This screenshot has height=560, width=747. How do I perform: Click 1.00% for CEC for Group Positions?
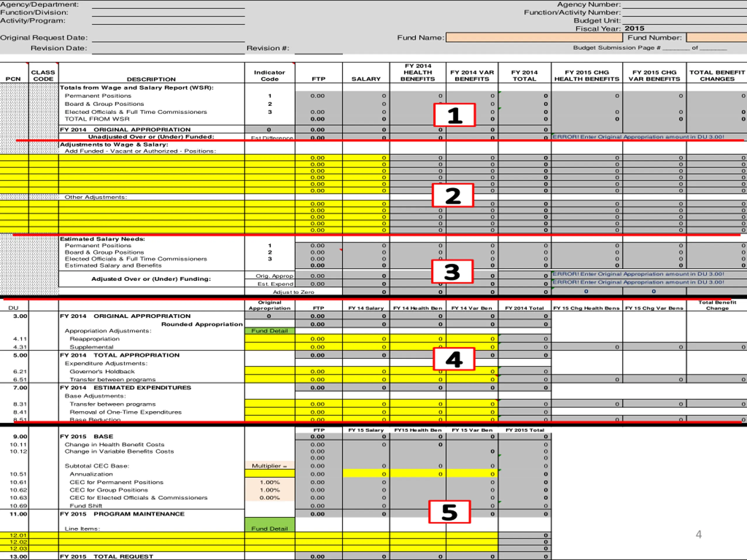pyautogui.click(x=270, y=490)
